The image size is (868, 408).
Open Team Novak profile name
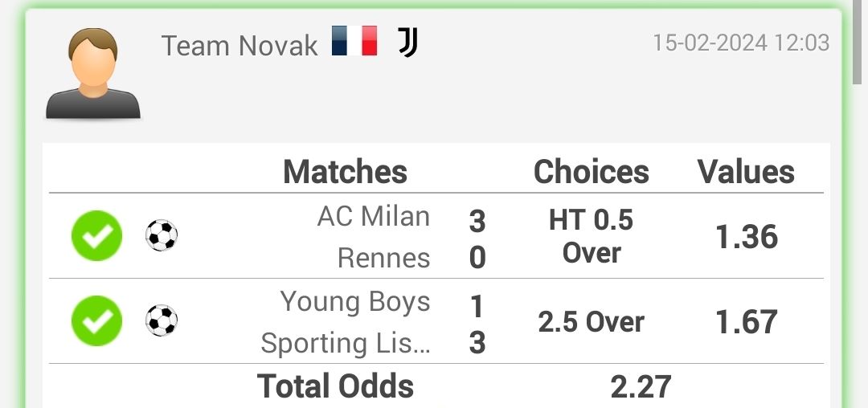240,45
